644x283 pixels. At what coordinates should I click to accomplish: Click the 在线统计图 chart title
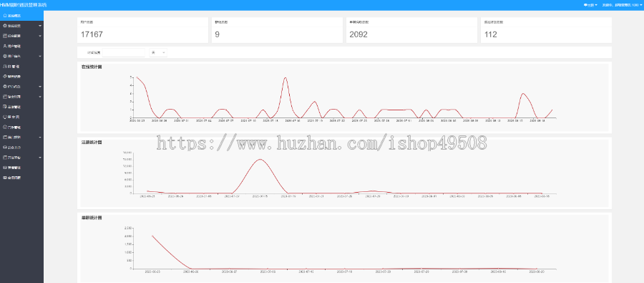[92, 67]
